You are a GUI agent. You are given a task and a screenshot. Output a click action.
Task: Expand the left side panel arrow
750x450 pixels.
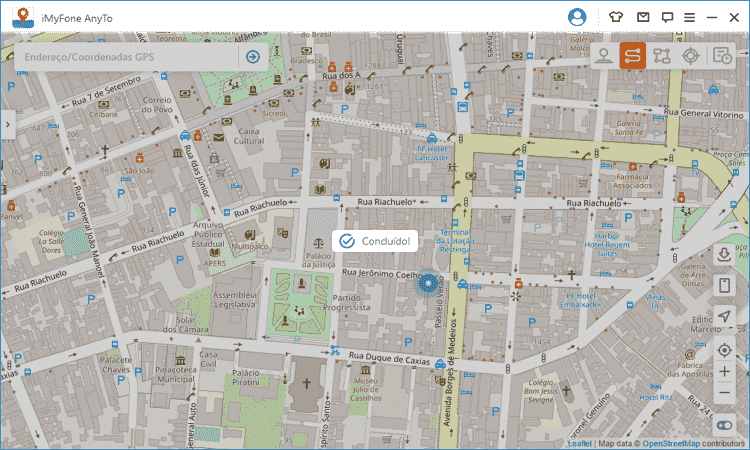(x=7, y=124)
